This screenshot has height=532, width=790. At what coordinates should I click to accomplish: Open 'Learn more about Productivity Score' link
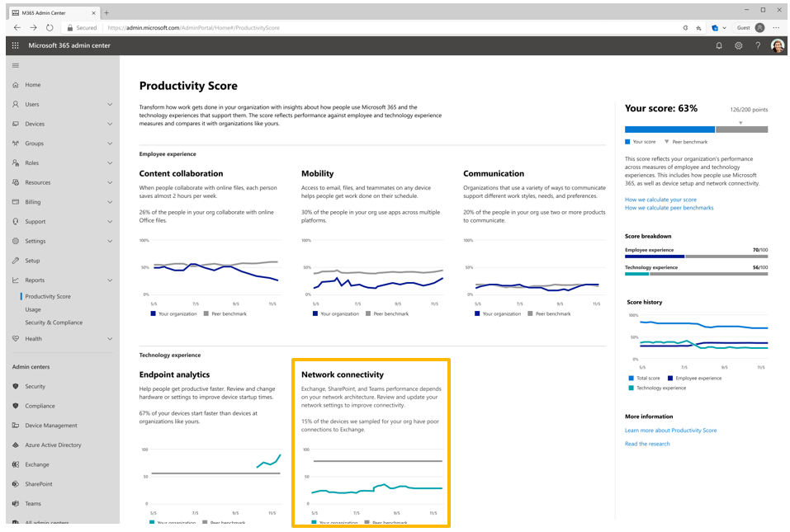coord(670,431)
